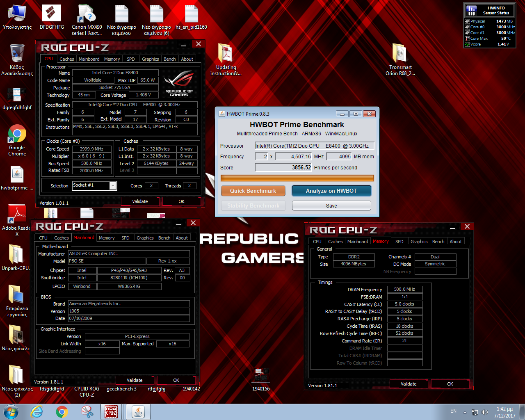The height and width of the screenshot is (420, 525).
Task: Click Save in HWBOT Prime
Action: tap(331, 205)
